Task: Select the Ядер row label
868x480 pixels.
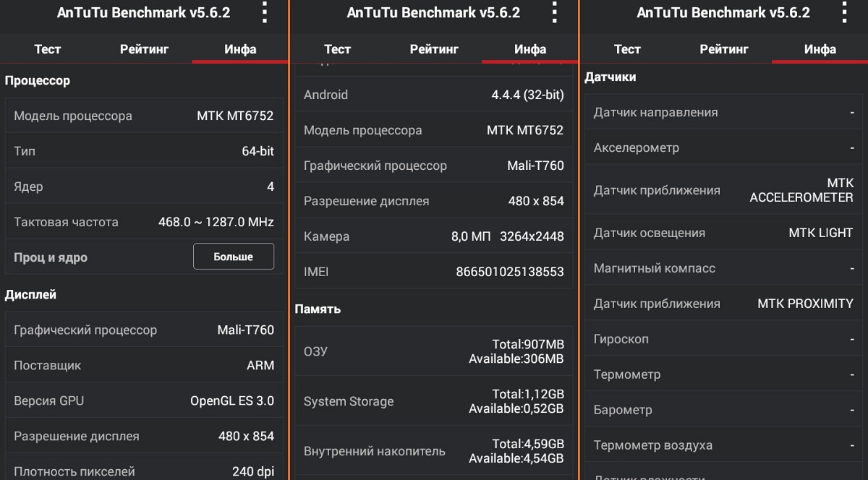Action: point(28,187)
